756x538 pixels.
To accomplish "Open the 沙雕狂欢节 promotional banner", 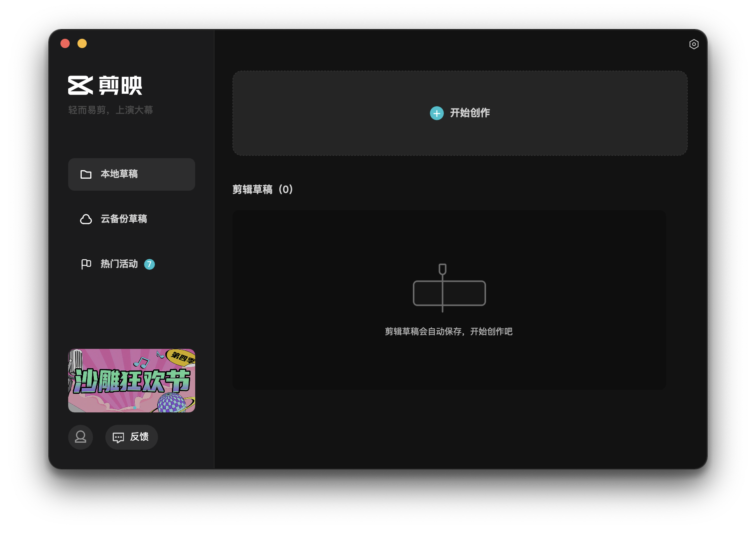I will pos(132,380).
